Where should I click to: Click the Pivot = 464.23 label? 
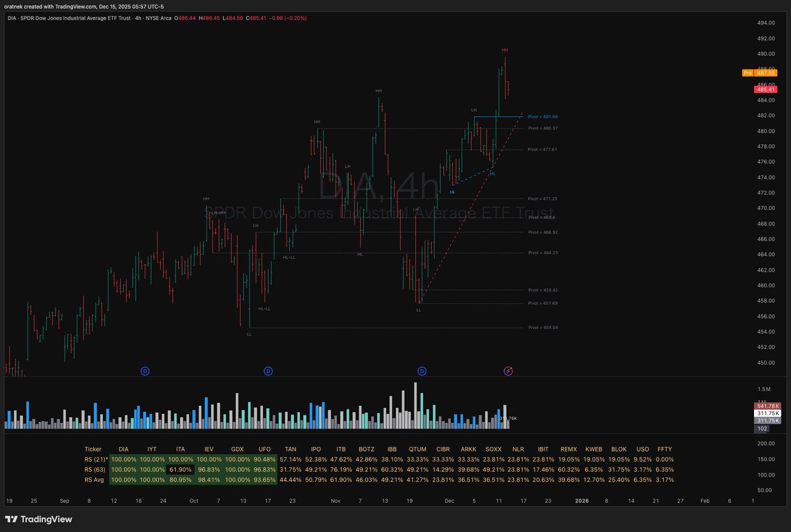coord(543,252)
